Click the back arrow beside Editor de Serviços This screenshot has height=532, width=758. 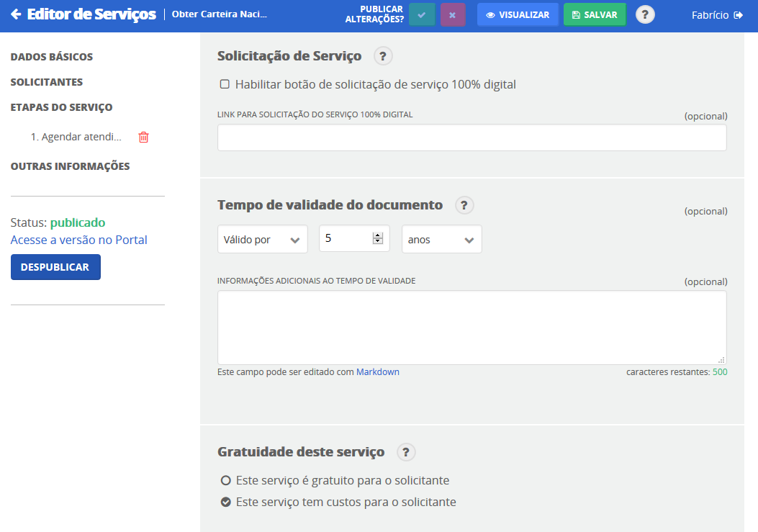pos(16,14)
